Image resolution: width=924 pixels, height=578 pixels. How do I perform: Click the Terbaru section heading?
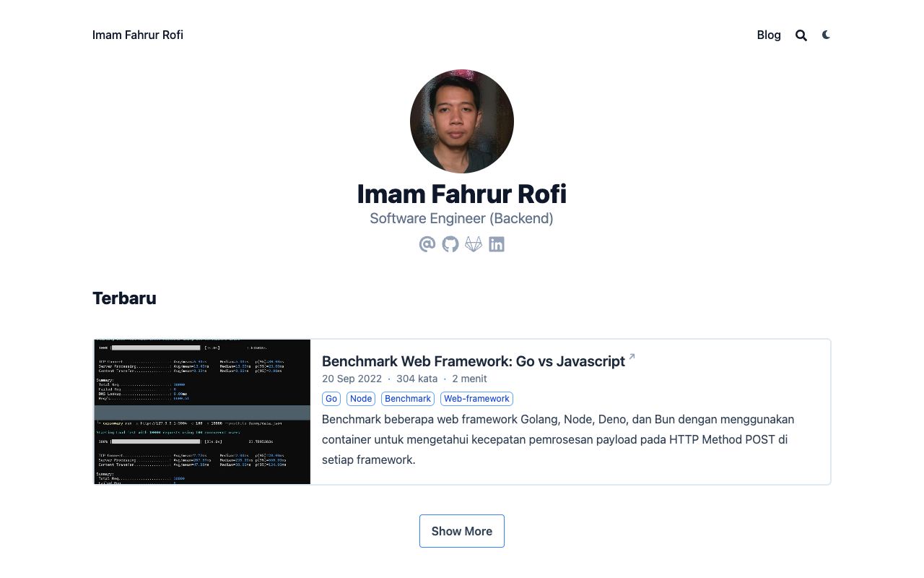124,298
